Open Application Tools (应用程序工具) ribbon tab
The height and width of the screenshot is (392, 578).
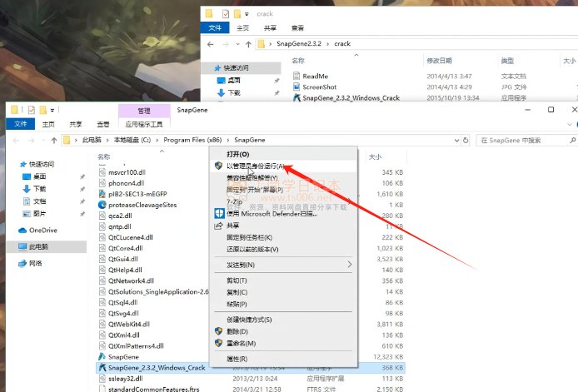pos(144,124)
